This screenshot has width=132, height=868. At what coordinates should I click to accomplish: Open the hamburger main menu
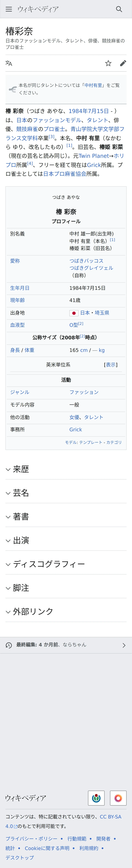click(x=9, y=9)
